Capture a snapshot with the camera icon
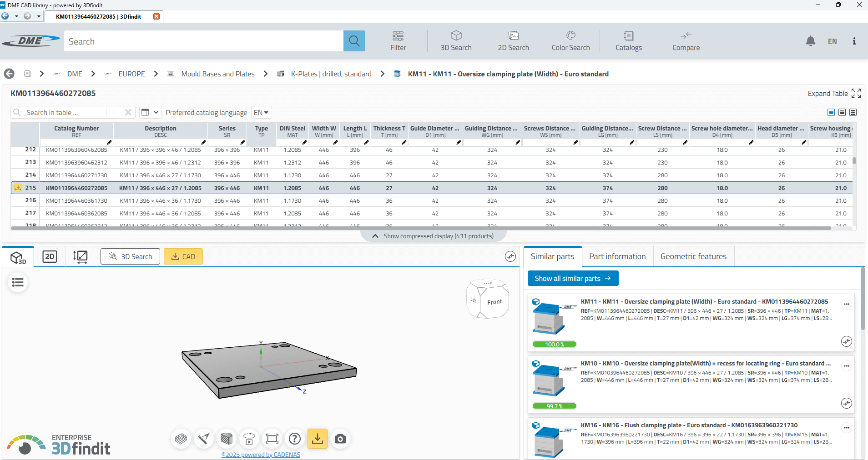868x460 pixels. coord(340,439)
